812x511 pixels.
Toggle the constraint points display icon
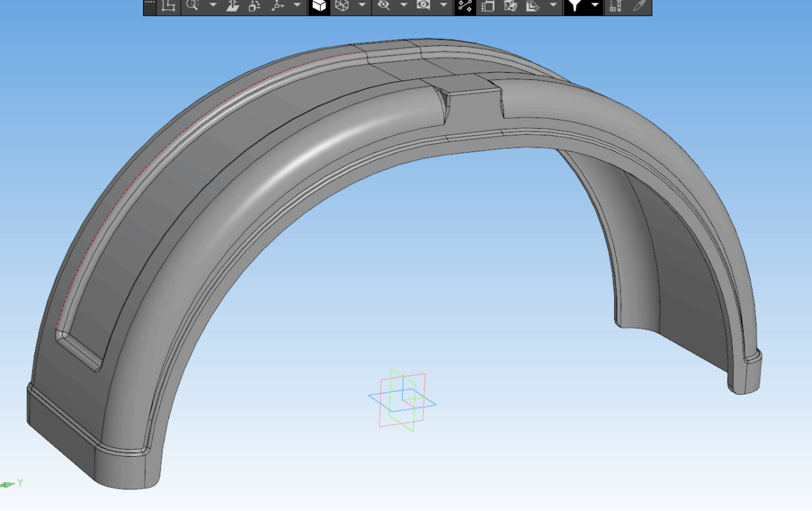[465, 6]
